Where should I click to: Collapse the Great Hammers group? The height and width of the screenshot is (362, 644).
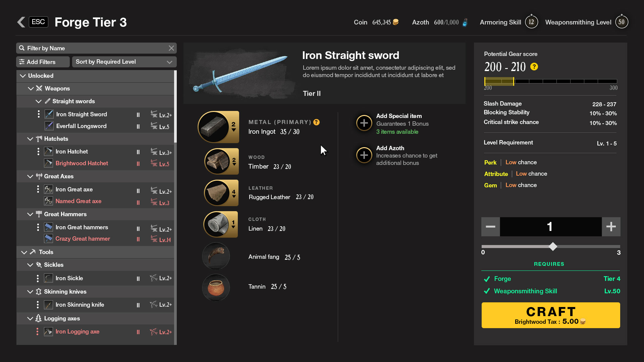30,214
